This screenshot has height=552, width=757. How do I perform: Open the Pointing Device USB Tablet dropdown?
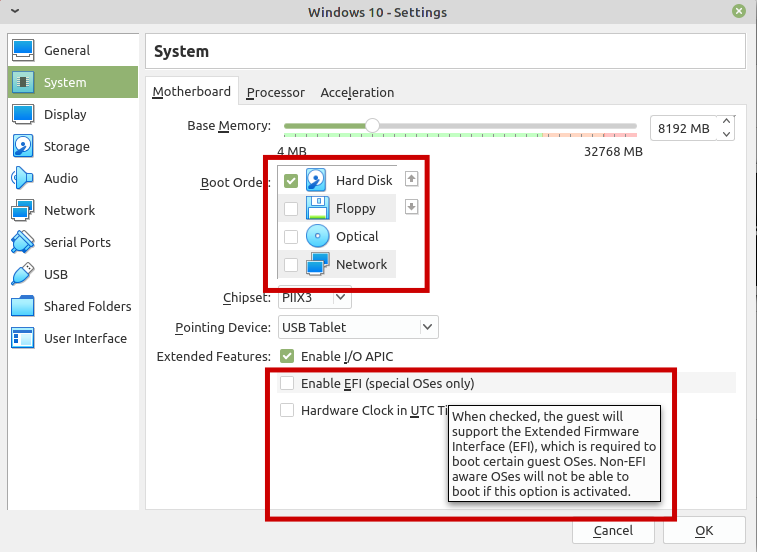pos(358,327)
